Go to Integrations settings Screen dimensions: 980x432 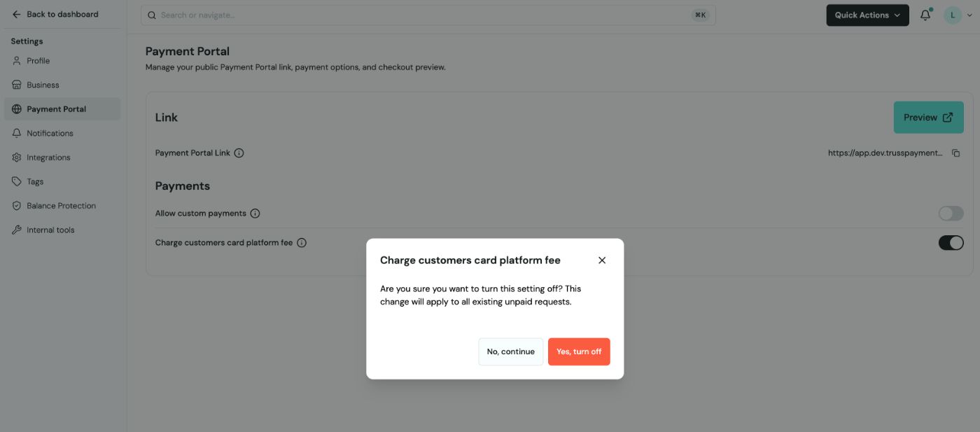click(62, 158)
